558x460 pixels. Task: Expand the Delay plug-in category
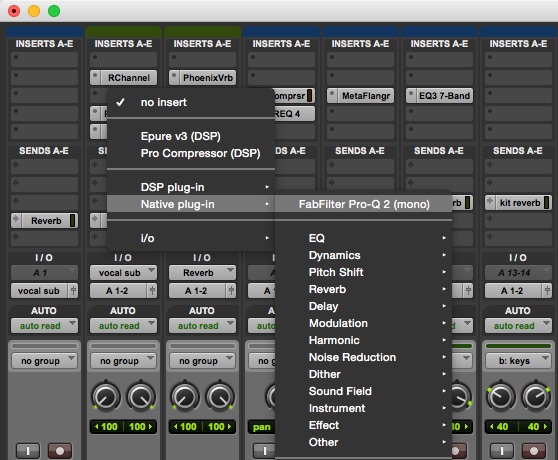tap(363, 306)
